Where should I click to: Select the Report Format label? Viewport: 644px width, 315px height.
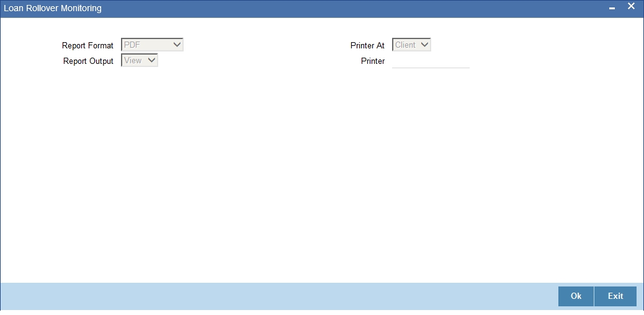(87, 46)
